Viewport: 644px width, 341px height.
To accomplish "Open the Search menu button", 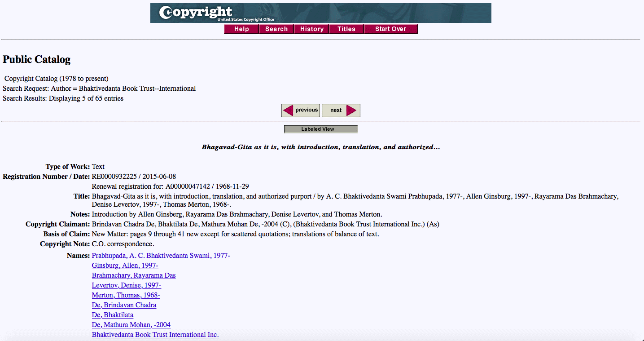I will pos(276,29).
